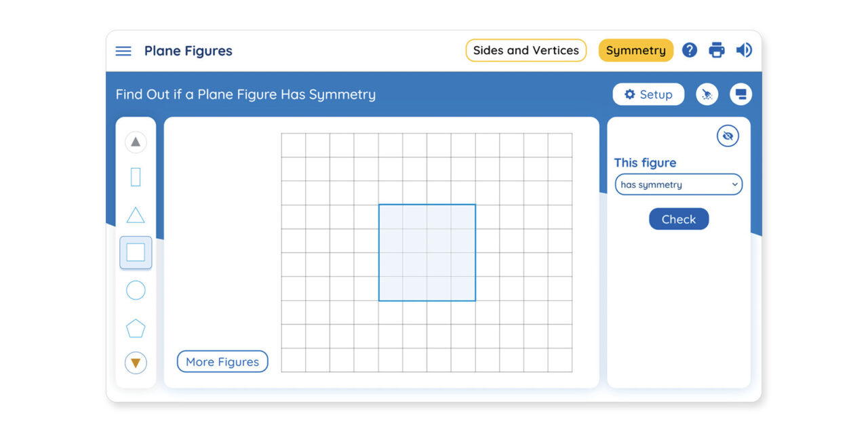Open the help question mark icon
The height and width of the screenshot is (442, 868).
[x=690, y=50]
